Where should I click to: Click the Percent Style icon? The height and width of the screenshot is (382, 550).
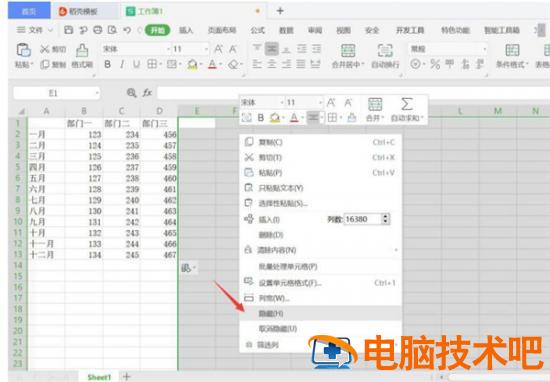[x=435, y=64]
